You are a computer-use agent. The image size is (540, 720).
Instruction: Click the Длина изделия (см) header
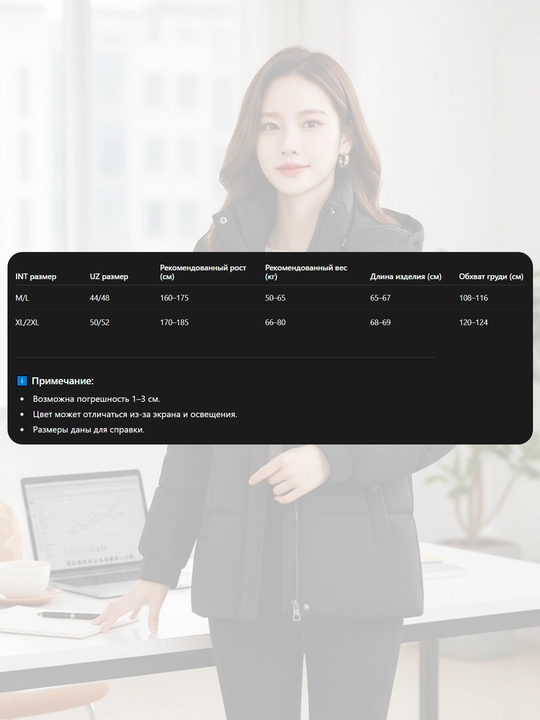405,276
